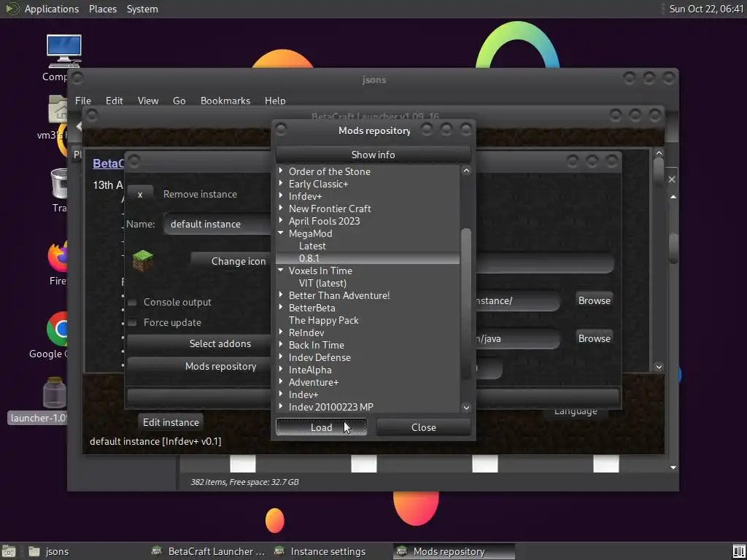The width and height of the screenshot is (747, 560).
Task: Toggle Force update checkbox
Action: click(x=133, y=323)
